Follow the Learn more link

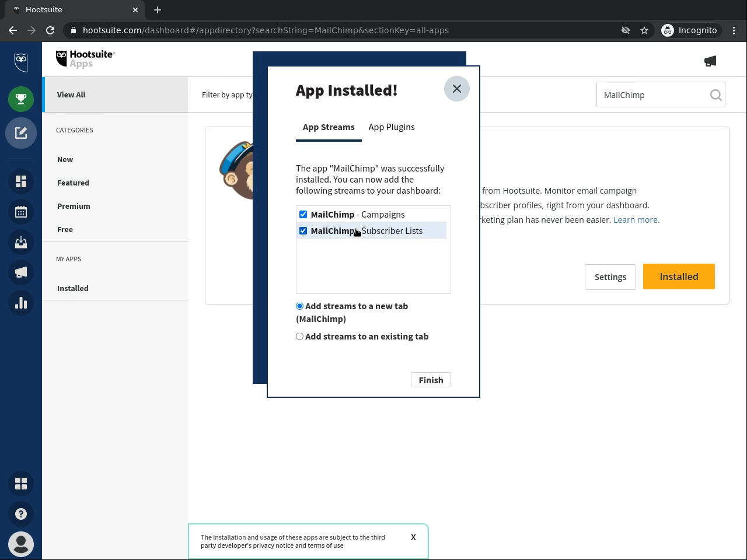(x=636, y=220)
